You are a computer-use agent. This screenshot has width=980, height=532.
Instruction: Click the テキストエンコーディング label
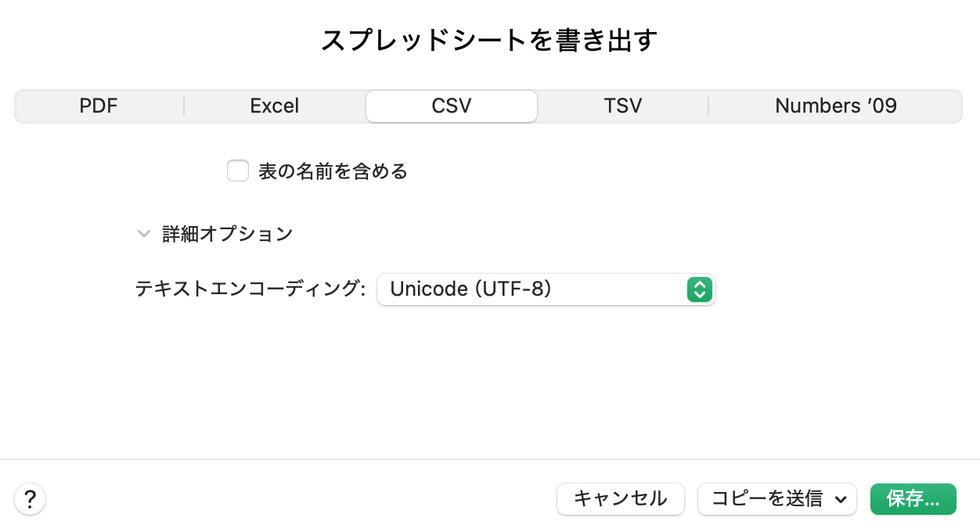(x=250, y=289)
